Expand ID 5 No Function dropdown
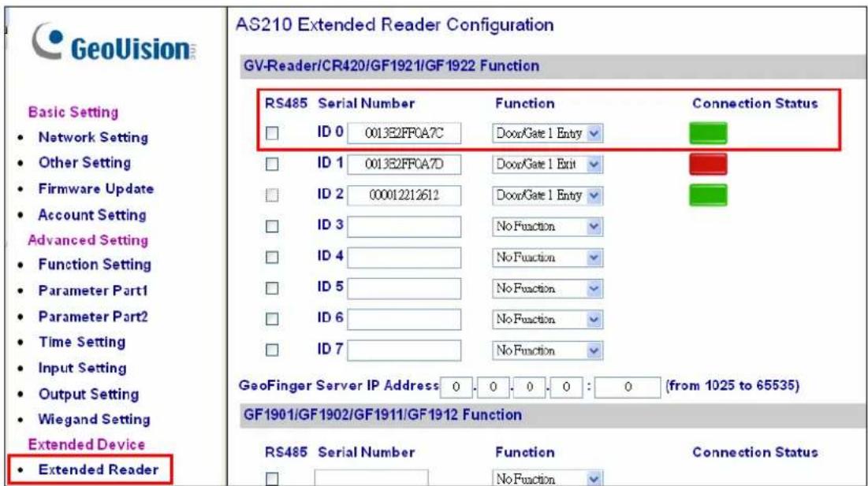868x486 pixels. 547,288
